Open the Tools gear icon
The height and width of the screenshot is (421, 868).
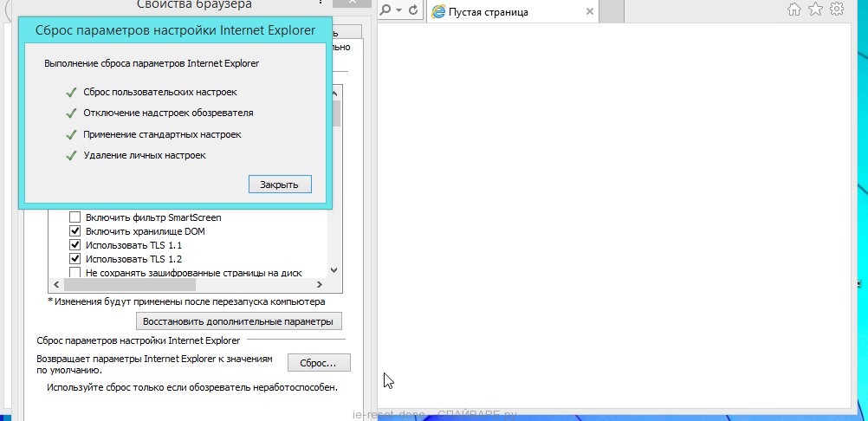[x=837, y=10]
